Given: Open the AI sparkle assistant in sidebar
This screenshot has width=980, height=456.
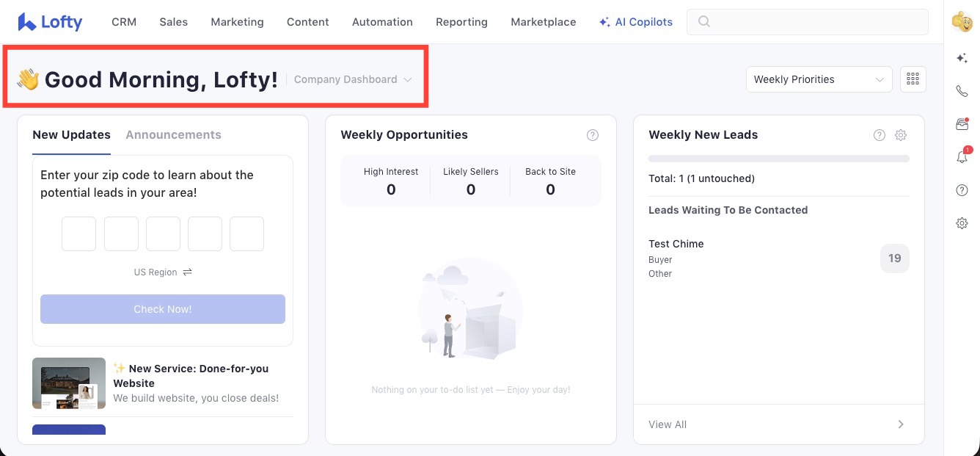Looking at the screenshot, I should coord(962,58).
